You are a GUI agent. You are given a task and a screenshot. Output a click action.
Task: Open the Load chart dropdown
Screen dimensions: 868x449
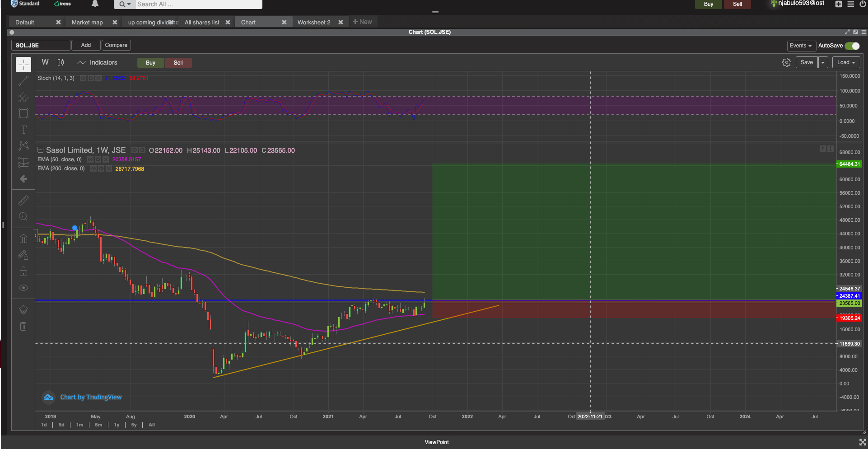846,63
